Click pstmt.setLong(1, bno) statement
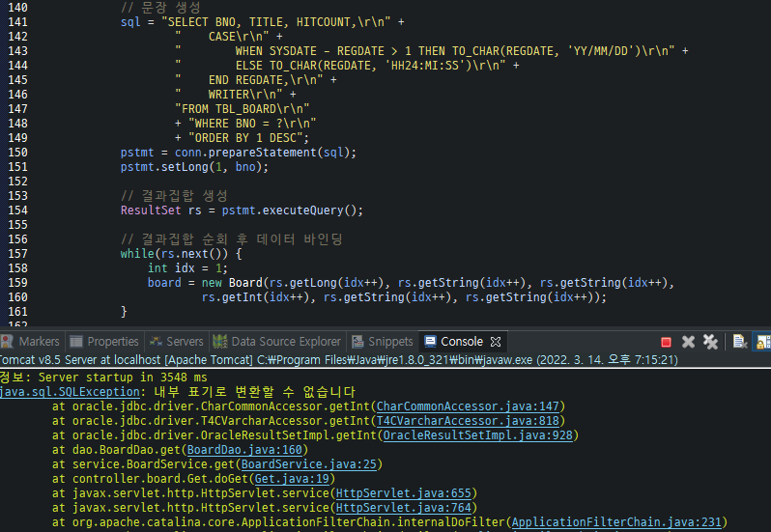 coord(195,167)
